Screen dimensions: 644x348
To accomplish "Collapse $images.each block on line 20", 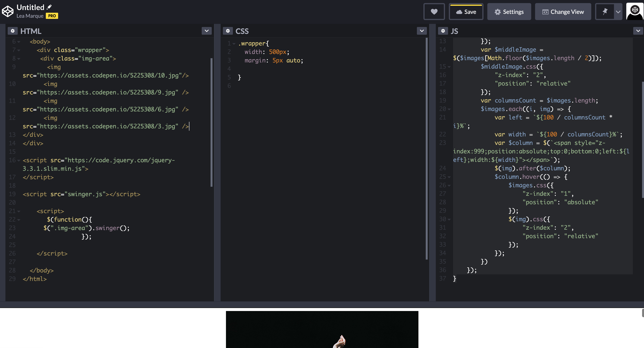I will [x=449, y=109].
